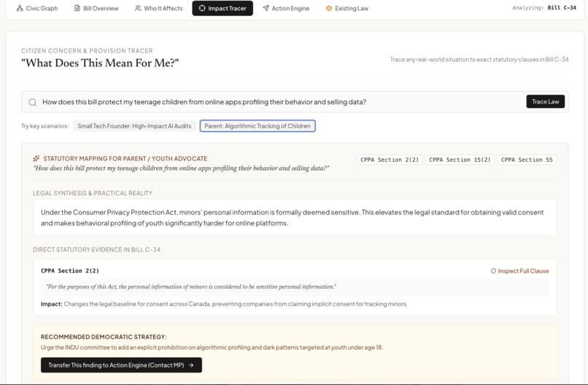Open the CPPA Section 55 tag
Viewport: 588px width, 385px height.
(x=527, y=160)
